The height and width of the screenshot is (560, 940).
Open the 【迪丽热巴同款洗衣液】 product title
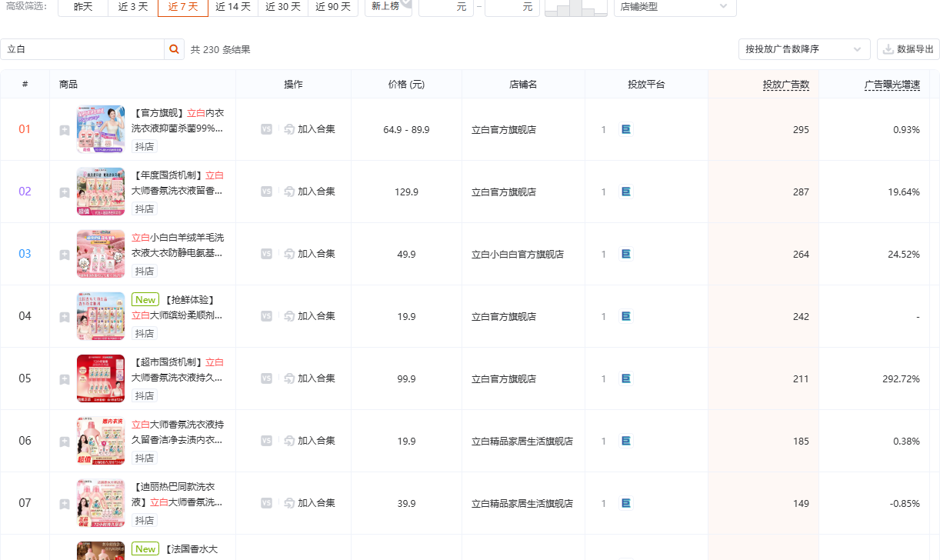tap(178, 495)
